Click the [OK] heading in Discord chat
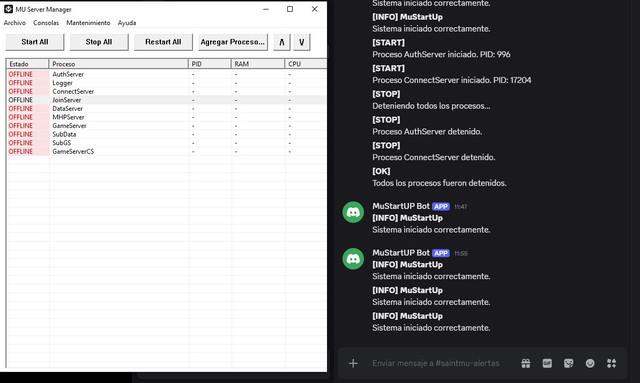Screen dimensions: 640x383 pyautogui.click(x=381, y=171)
